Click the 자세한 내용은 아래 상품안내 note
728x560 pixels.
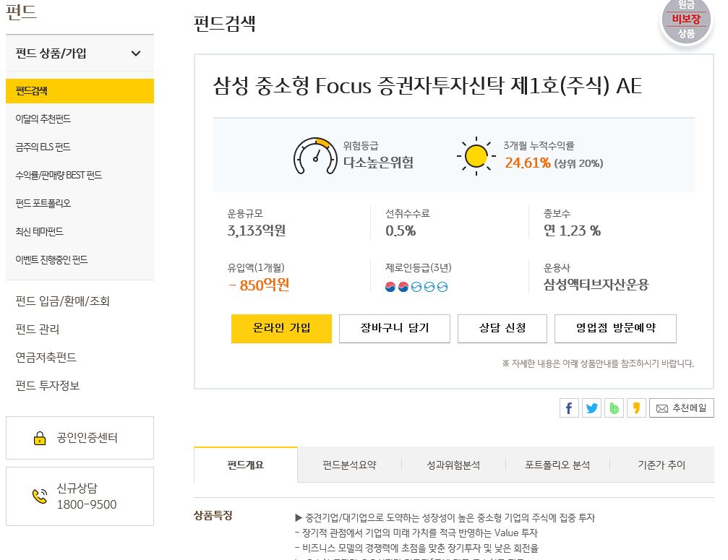click(598, 363)
